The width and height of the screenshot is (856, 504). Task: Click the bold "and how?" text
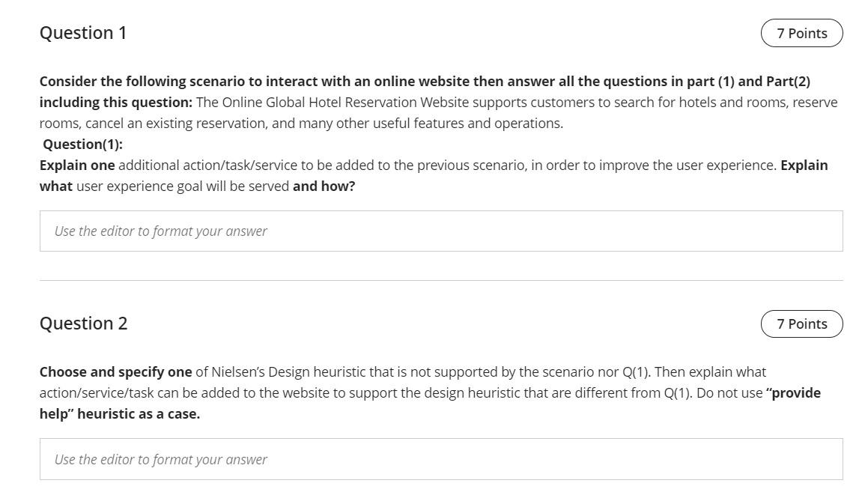pyautogui.click(x=324, y=186)
